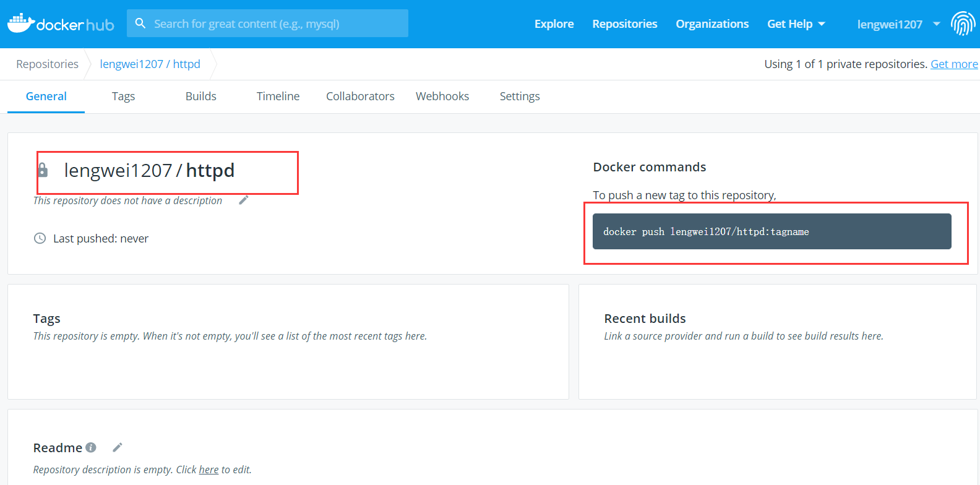Expand the Get Help dropdown
This screenshot has height=485, width=980.
pyautogui.click(x=796, y=24)
